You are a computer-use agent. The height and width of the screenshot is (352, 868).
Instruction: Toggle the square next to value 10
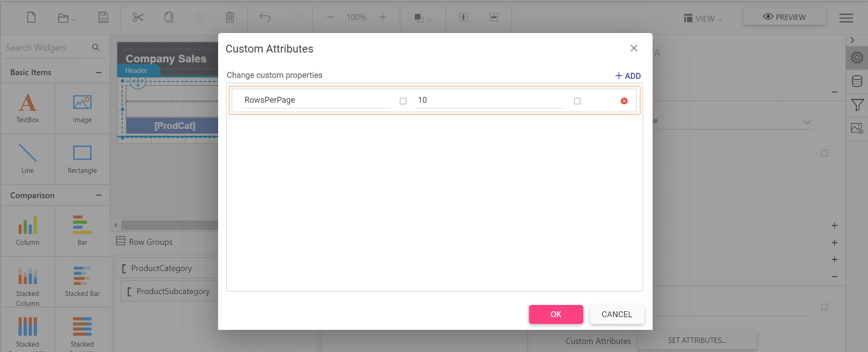[577, 101]
